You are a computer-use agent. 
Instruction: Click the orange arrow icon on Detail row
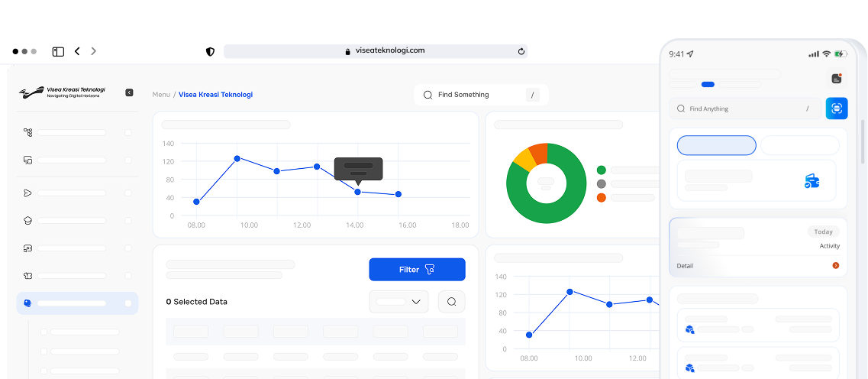[835, 265]
